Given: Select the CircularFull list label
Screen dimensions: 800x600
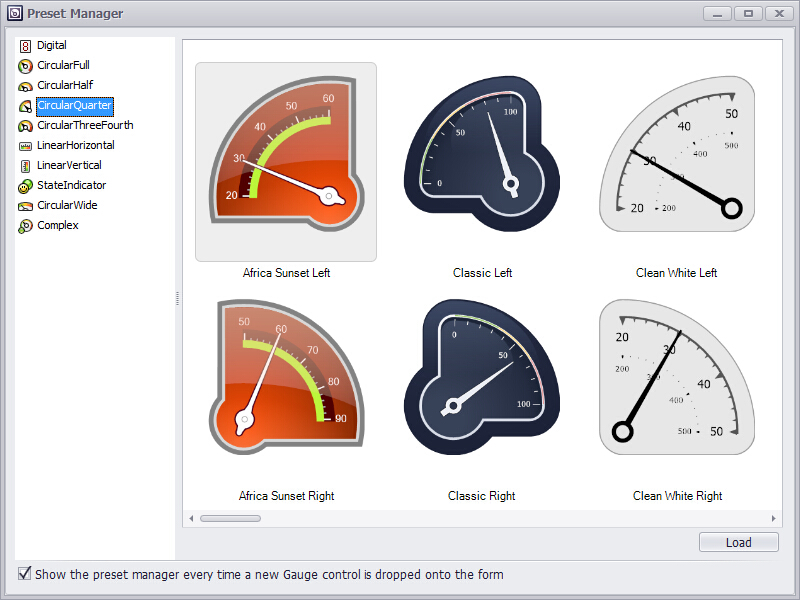Looking at the screenshot, I should [63, 65].
